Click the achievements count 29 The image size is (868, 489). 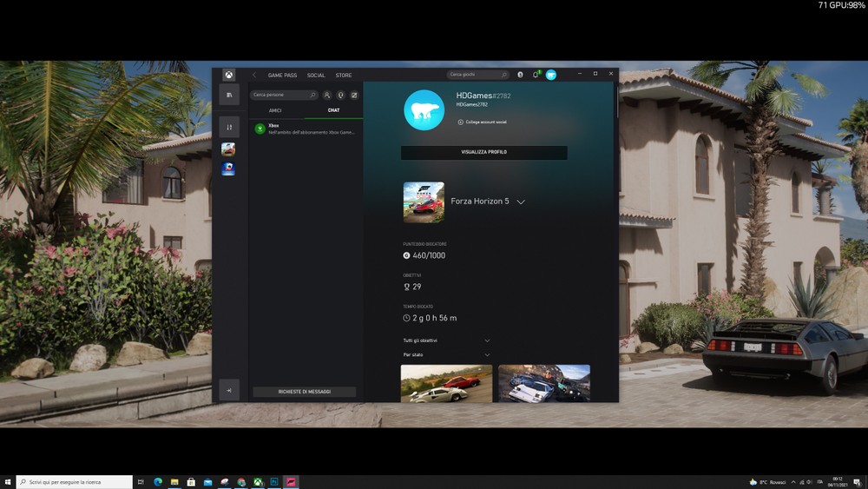tap(417, 287)
